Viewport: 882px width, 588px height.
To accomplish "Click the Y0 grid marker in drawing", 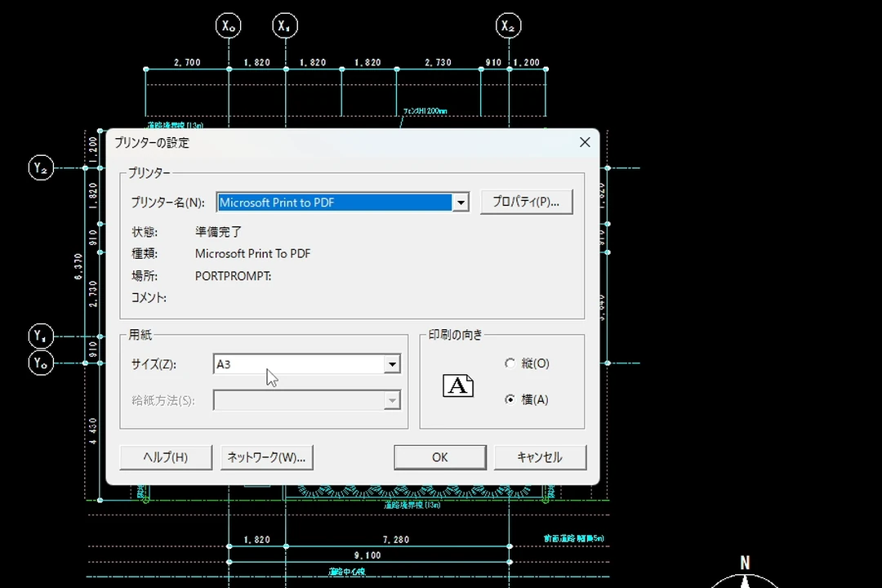I will tap(41, 363).
